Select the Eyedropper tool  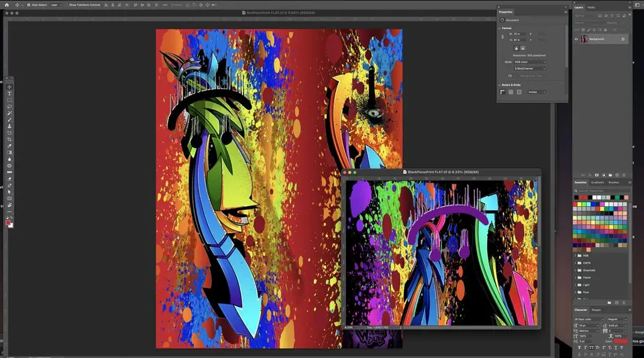(x=9, y=146)
